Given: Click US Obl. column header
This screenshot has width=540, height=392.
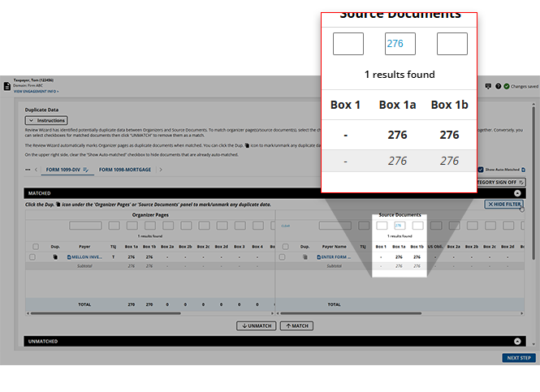Looking at the screenshot, I should point(435,247).
